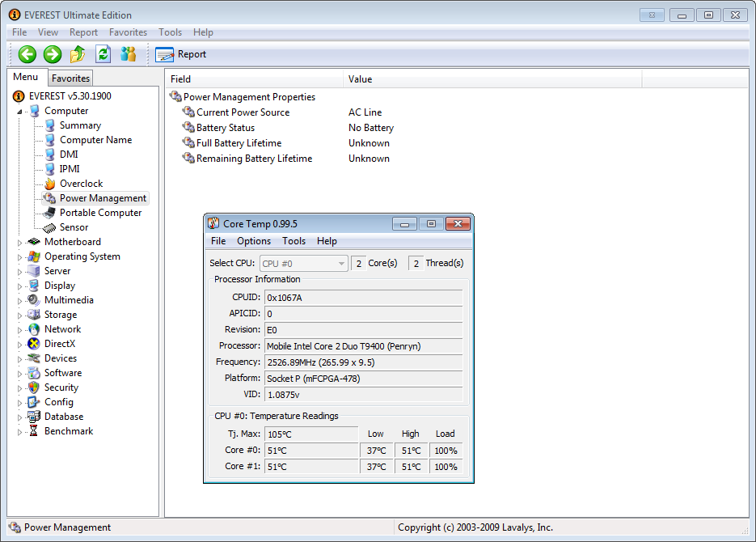
Task: Open Core Temp File menu
Action: click(x=218, y=241)
